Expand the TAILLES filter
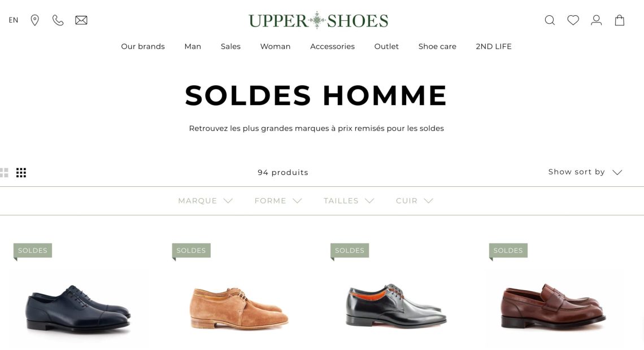Screen dimensions: 644x350 pos(349,200)
